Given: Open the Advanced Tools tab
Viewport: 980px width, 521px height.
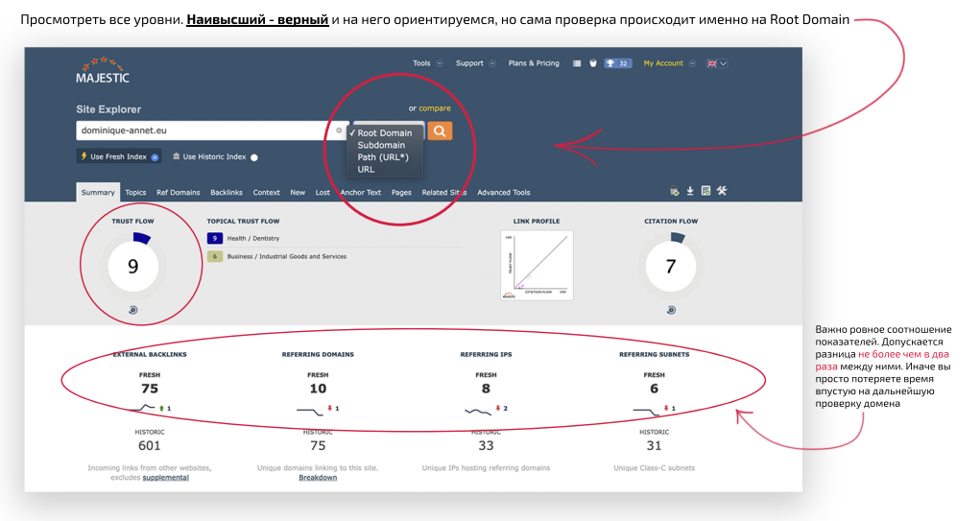Looking at the screenshot, I should pyautogui.click(x=504, y=193).
